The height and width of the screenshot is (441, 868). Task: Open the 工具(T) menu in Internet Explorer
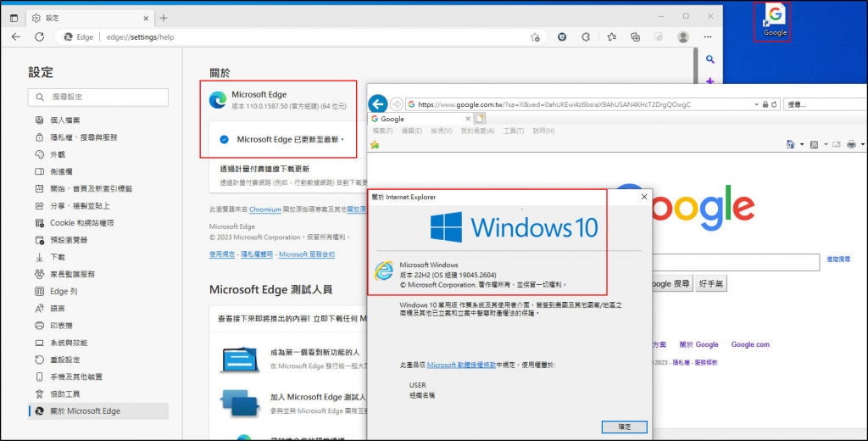pos(513,131)
